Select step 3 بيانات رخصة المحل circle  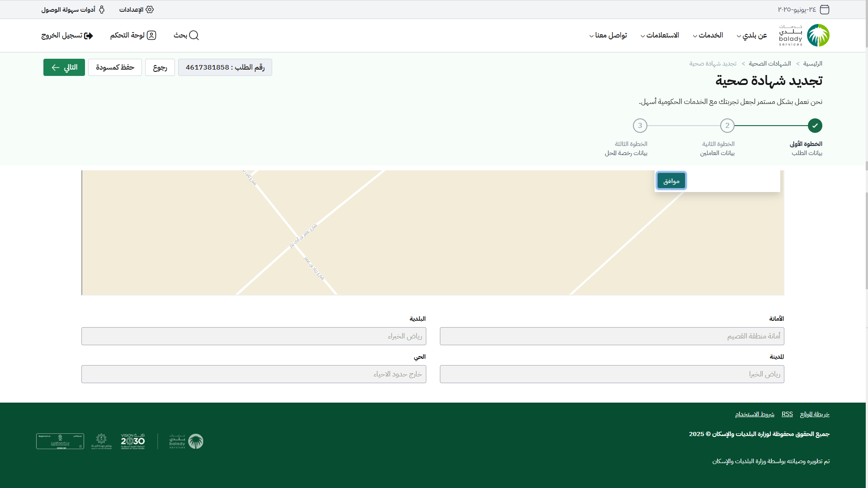(640, 126)
